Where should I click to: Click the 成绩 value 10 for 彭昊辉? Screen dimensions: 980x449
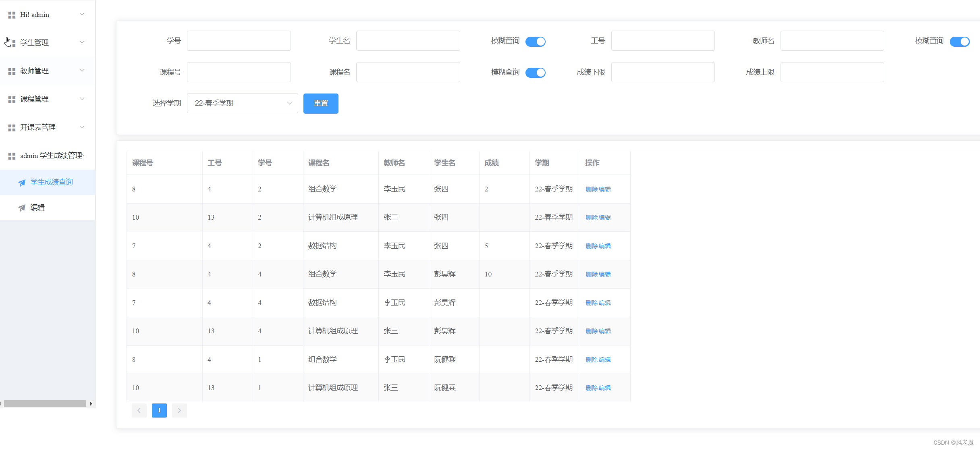tap(488, 274)
